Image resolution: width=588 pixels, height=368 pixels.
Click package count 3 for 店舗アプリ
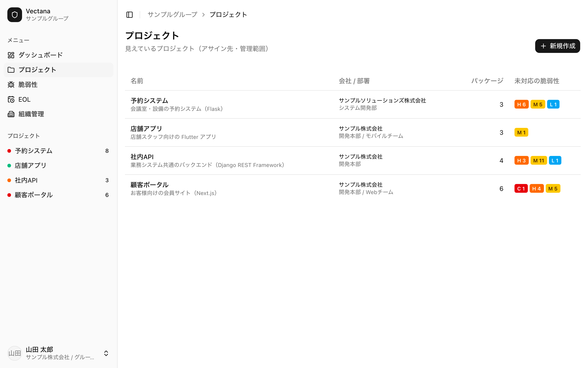pyautogui.click(x=501, y=132)
